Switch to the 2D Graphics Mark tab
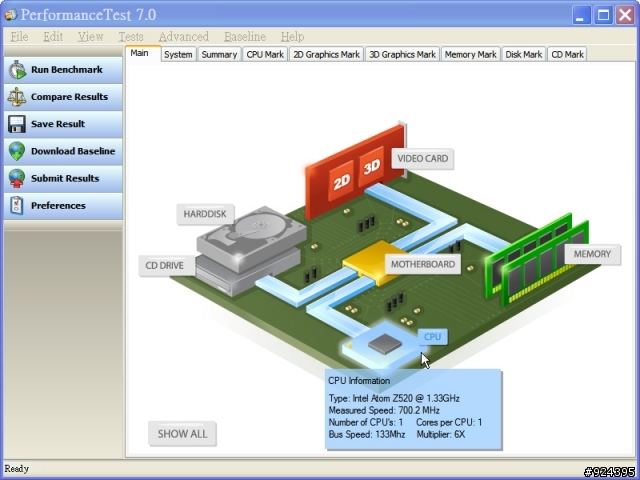Image resolution: width=640 pixels, height=480 pixels. click(326, 55)
